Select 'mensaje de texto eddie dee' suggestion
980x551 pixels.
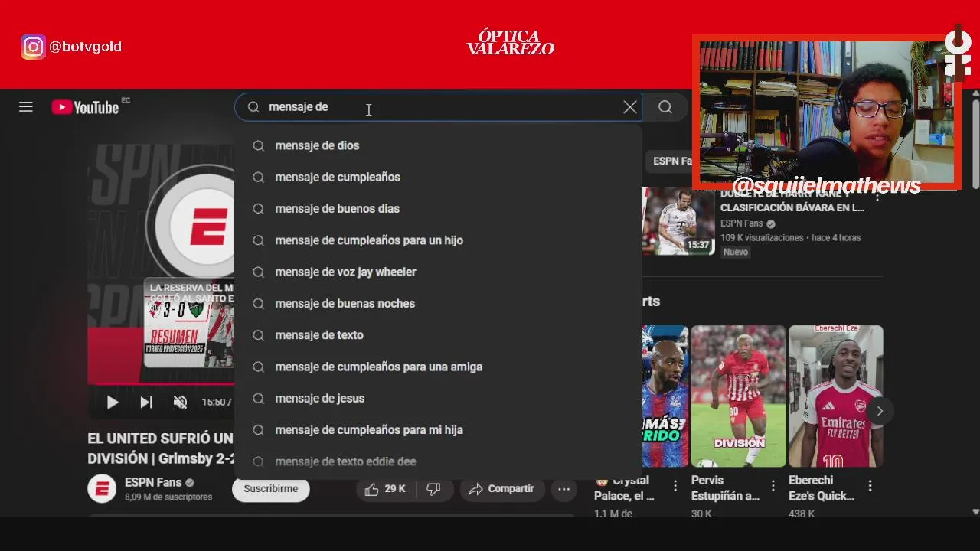(x=438, y=461)
